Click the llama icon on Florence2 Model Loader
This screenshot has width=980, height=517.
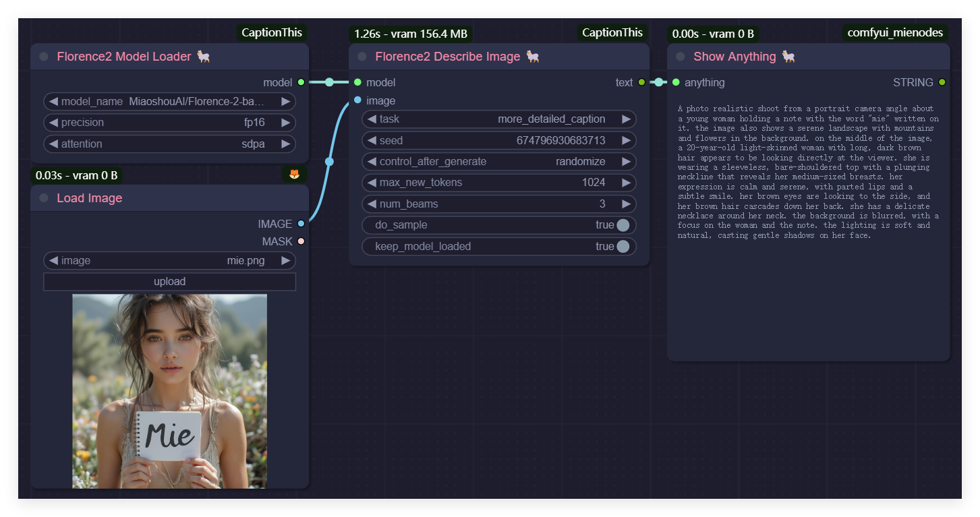pos(204,57)
